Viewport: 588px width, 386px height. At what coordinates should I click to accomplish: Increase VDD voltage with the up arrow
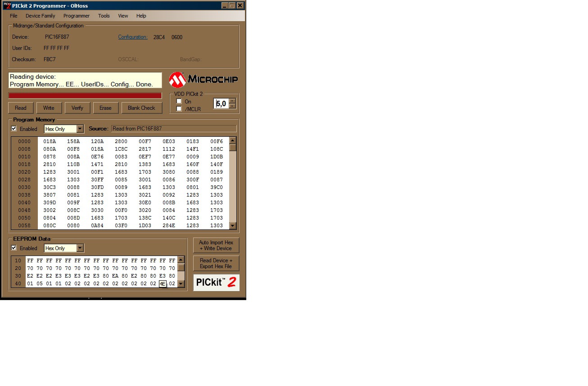coord(232,101)
